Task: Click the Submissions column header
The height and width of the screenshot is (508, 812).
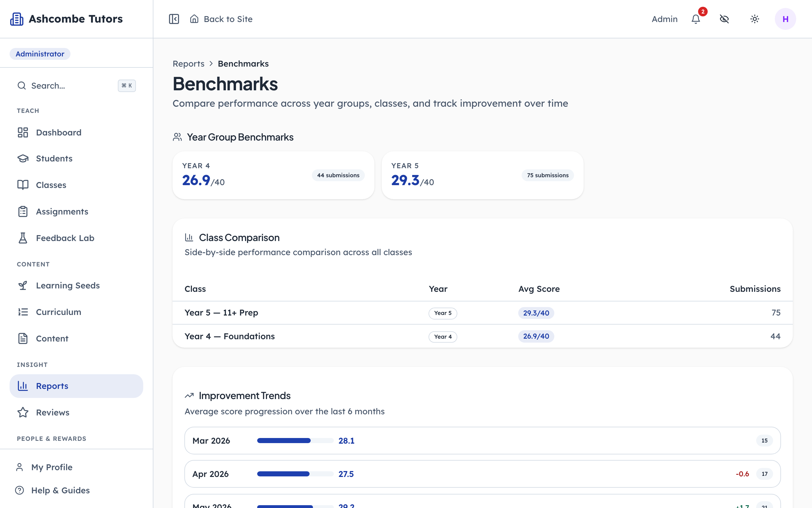Action: point(755,289)
